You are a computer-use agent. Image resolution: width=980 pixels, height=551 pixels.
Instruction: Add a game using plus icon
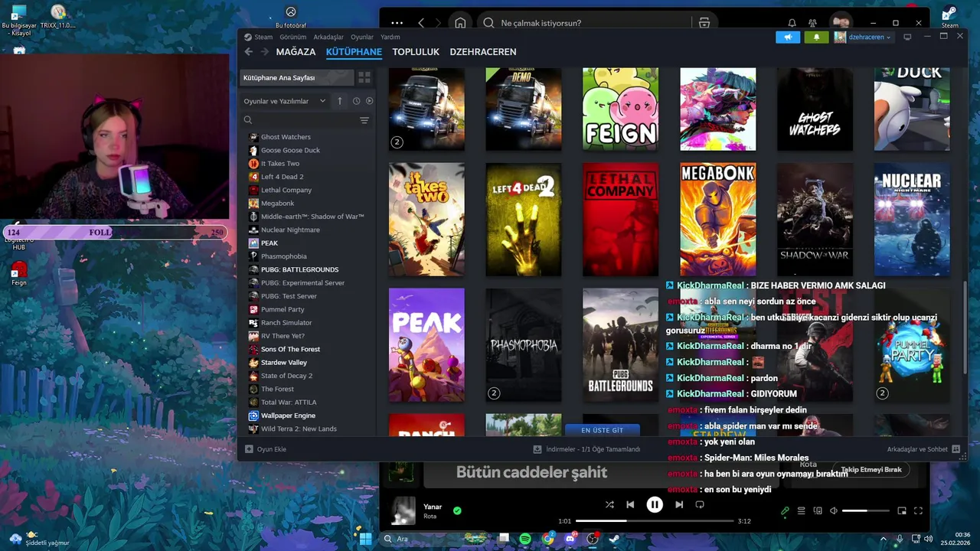pos(249,449)
